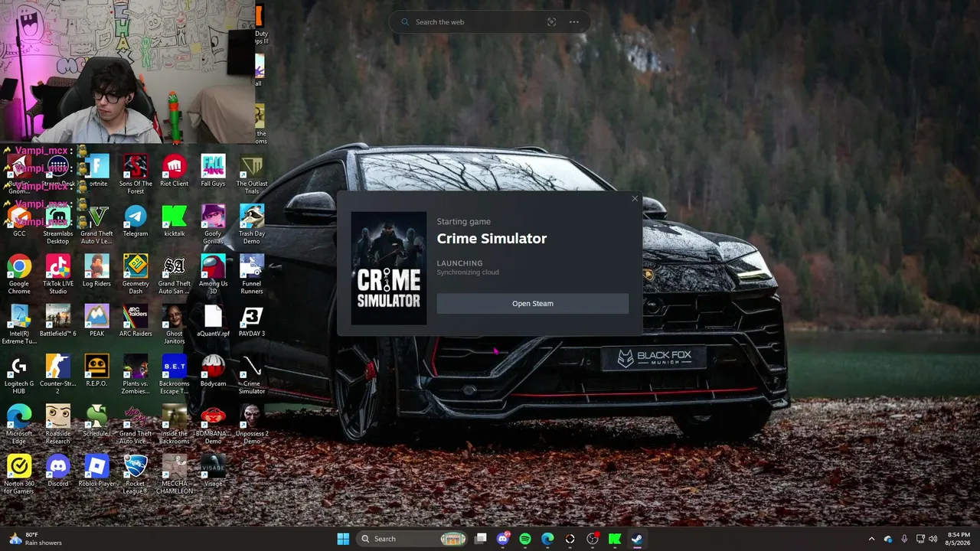Open the Windows Start menu
980x551 pixels.
pyautogui.click(x=343, y=539)
